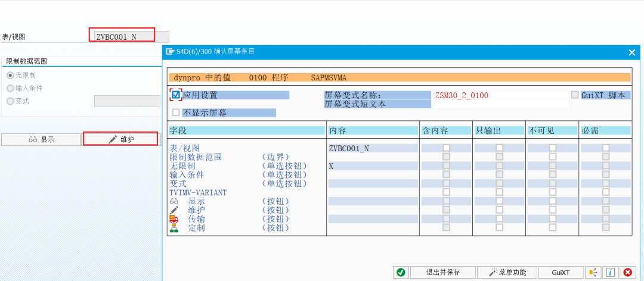Click the 只输出 column header

[x=500, y=130]
